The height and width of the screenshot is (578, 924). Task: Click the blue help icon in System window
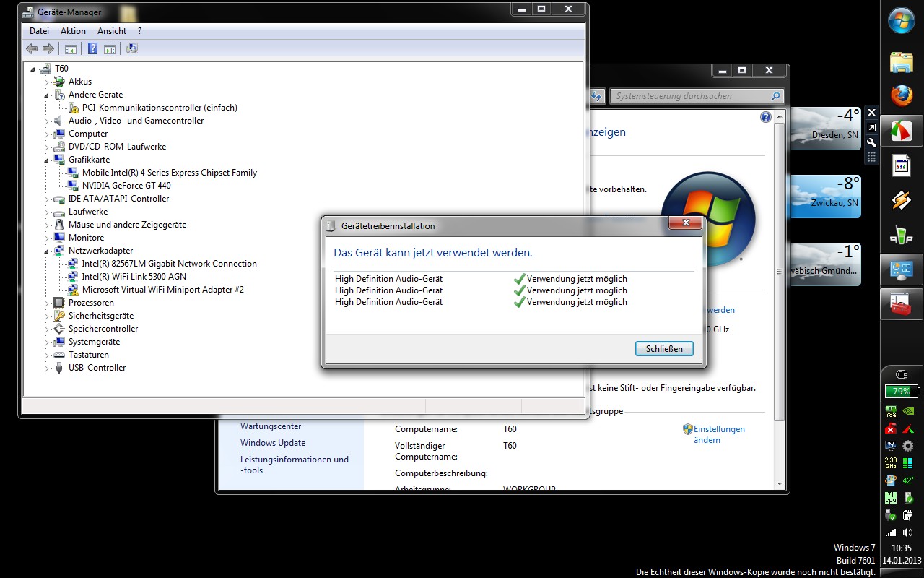[x=766, y=117]
